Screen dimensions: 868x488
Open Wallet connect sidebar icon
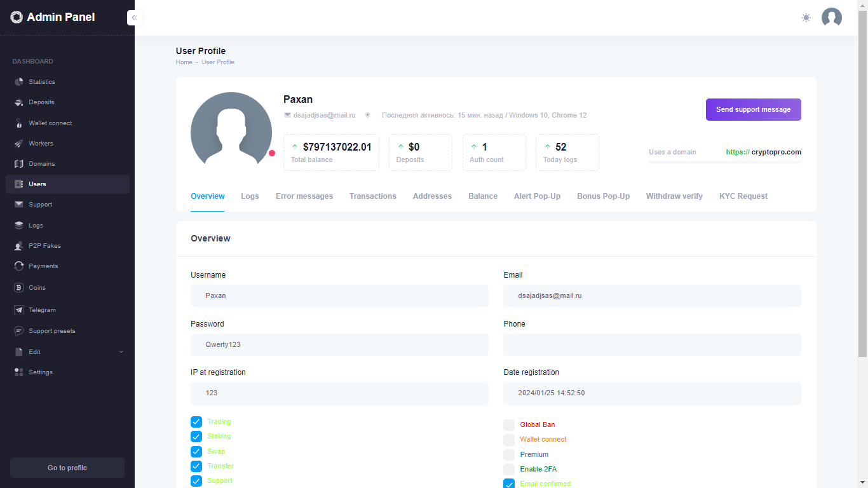19,123
